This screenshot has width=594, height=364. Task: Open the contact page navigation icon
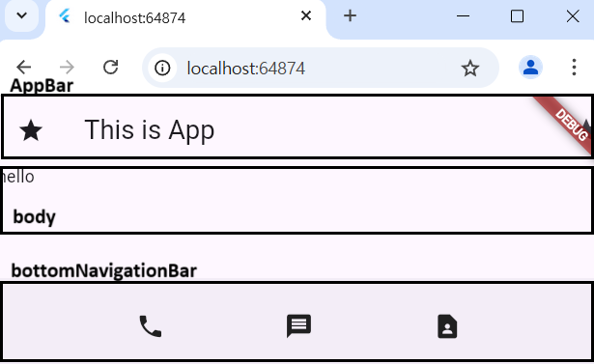[447, 325]
